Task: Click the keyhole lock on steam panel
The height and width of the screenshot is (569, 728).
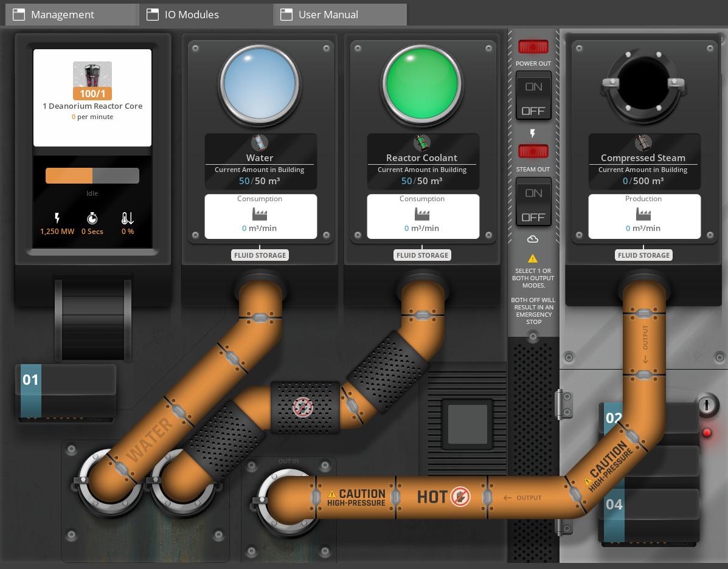Action: pos(707,405)
